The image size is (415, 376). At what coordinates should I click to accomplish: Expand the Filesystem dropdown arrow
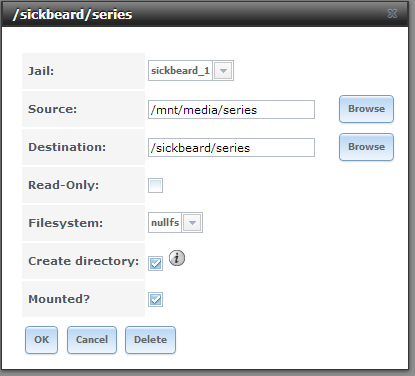click(x=192, y=223)
